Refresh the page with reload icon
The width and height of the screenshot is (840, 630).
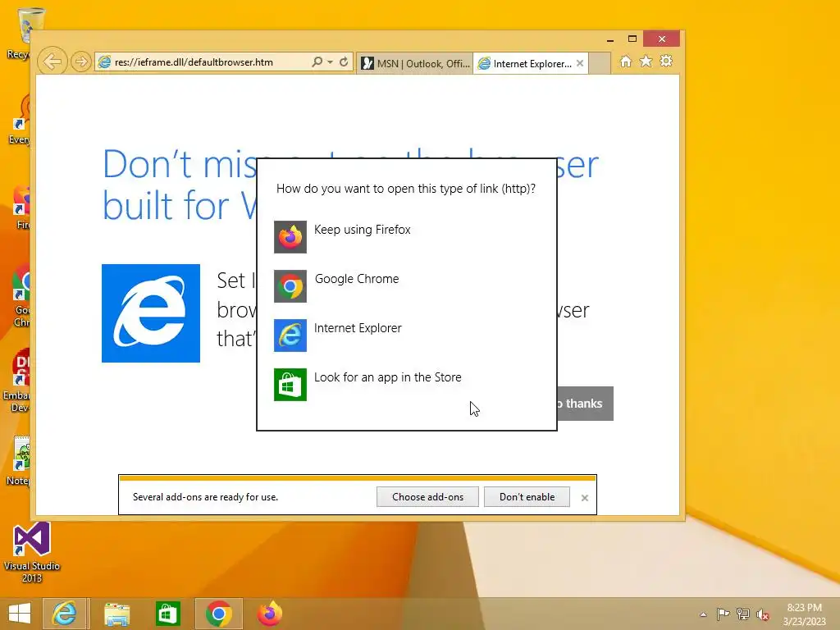click(344, 62)
